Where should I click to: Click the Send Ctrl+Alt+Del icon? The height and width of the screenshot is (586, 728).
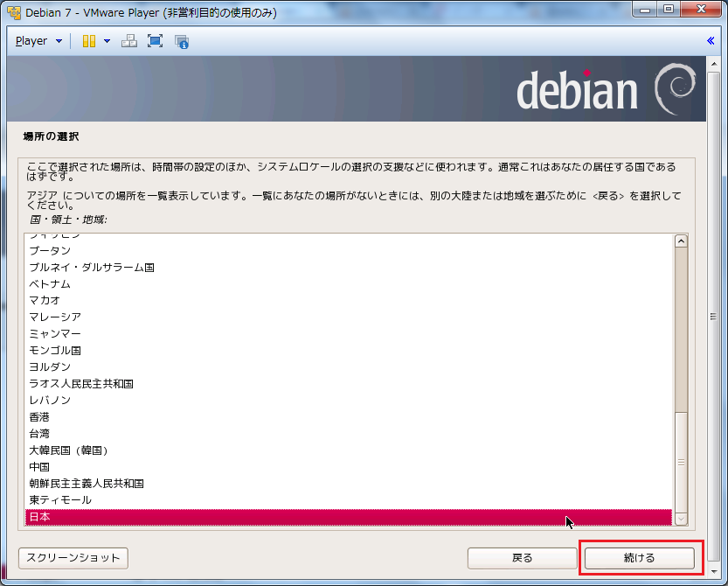128,41
